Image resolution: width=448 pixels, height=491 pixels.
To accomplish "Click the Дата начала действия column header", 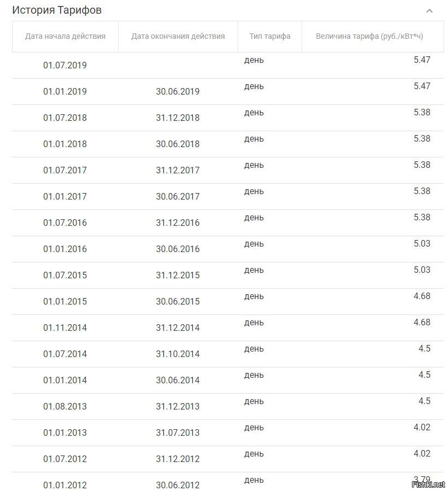I will [x=65, y=36].
